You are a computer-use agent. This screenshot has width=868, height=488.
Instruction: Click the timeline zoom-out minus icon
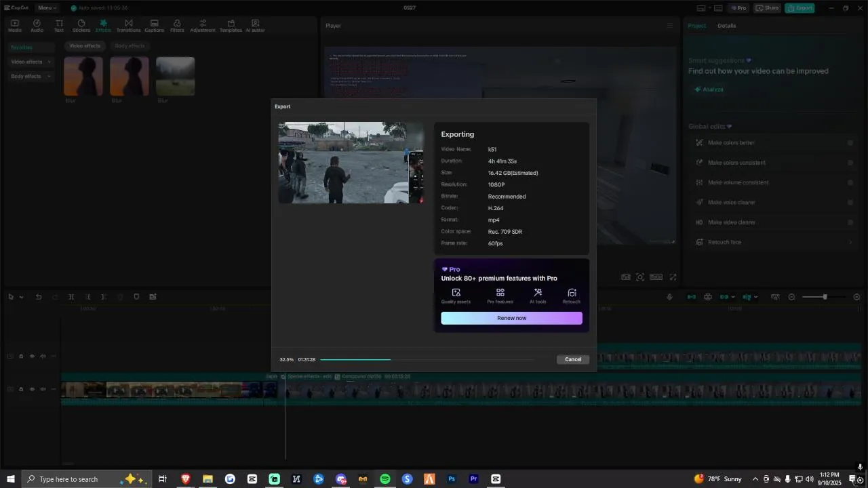791,297
